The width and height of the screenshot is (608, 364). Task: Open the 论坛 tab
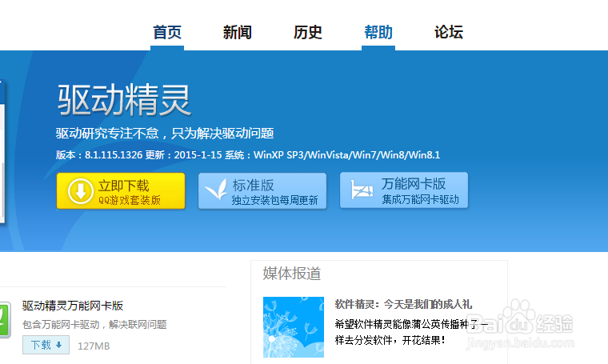[x=449, y=32]
